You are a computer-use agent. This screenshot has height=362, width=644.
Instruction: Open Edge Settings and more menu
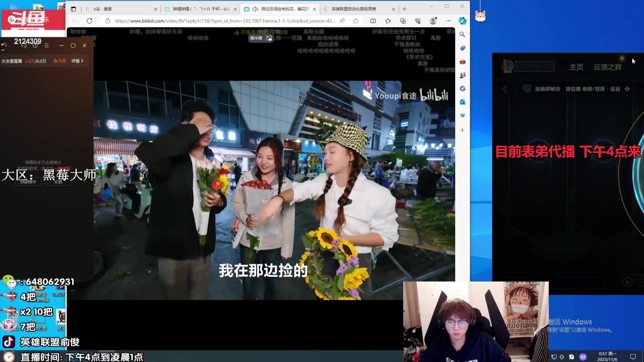[x=448, y=21]
